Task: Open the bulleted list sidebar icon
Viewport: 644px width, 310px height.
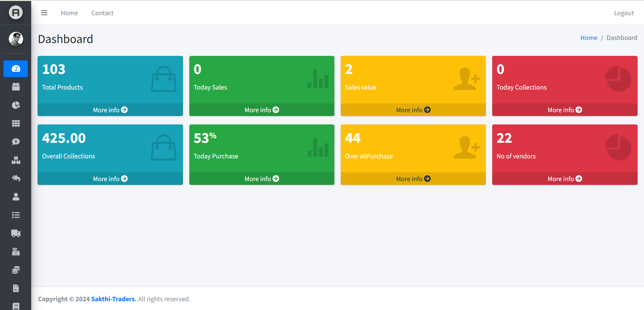Action: (x=16, y=215)
